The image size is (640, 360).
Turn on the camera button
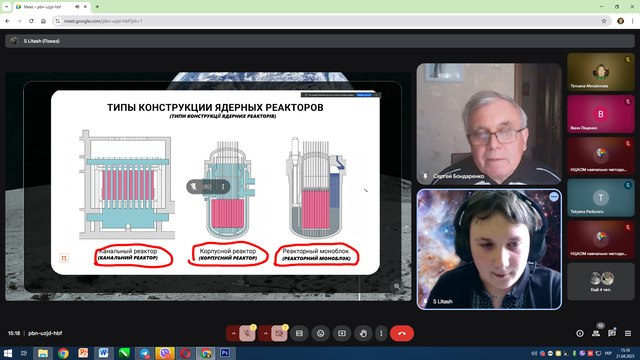tap(279, 333)
